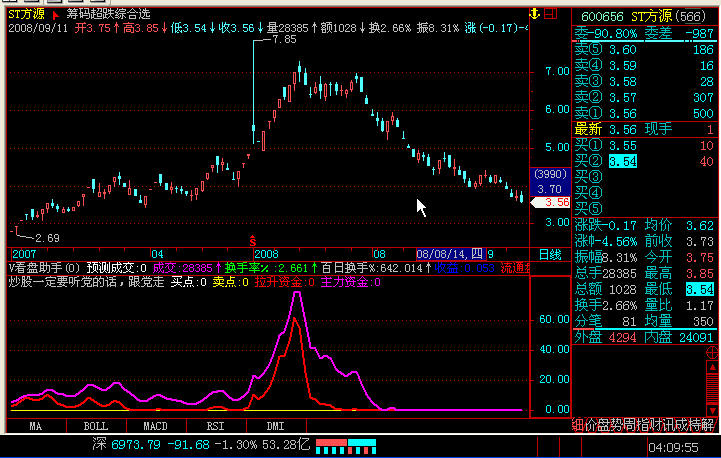
Task: Switch to the MACD indicator tab
Action: tap(155, 426)
